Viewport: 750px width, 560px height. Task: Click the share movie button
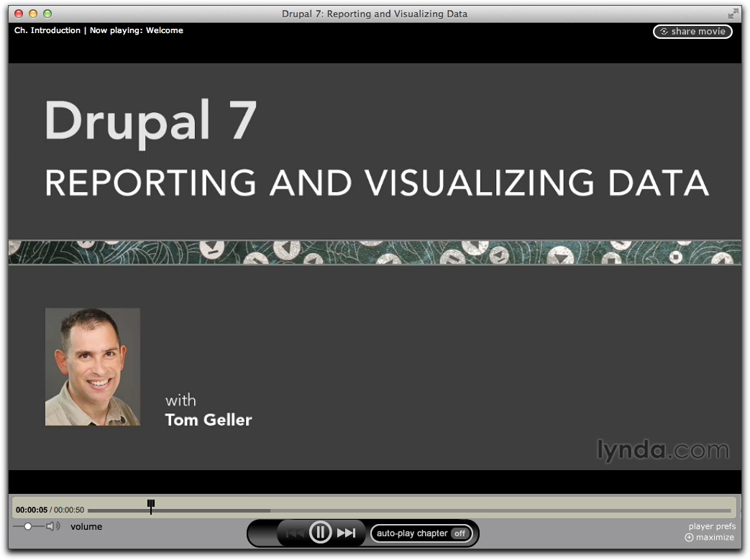click(692, 32)
